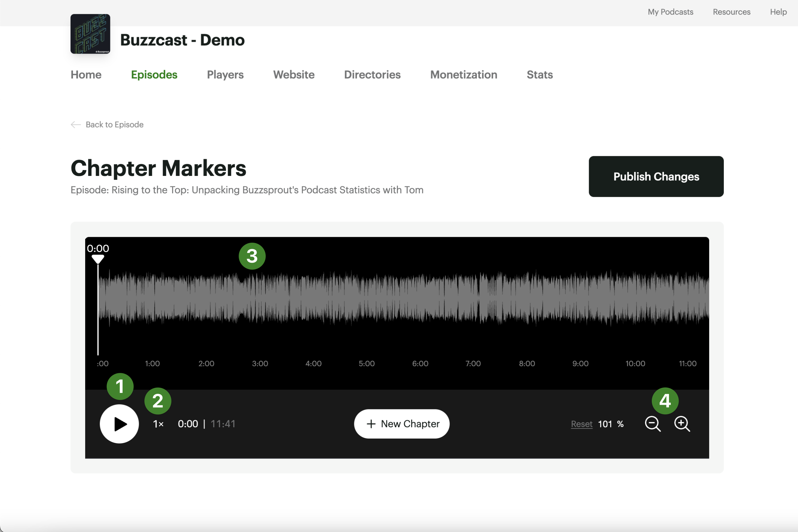Click Publish Changes button
Viewport: 798px width, 532px height.
(656, 177)
